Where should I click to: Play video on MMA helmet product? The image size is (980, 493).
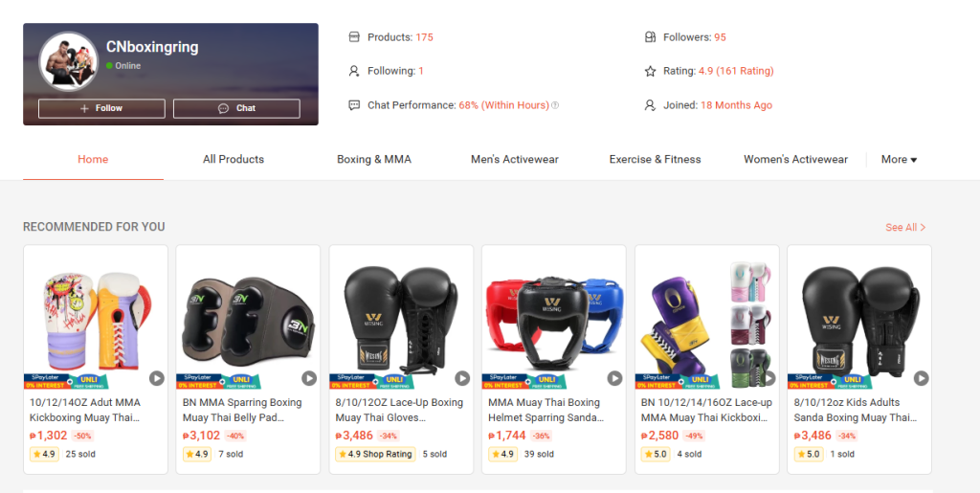pos(614,378)
